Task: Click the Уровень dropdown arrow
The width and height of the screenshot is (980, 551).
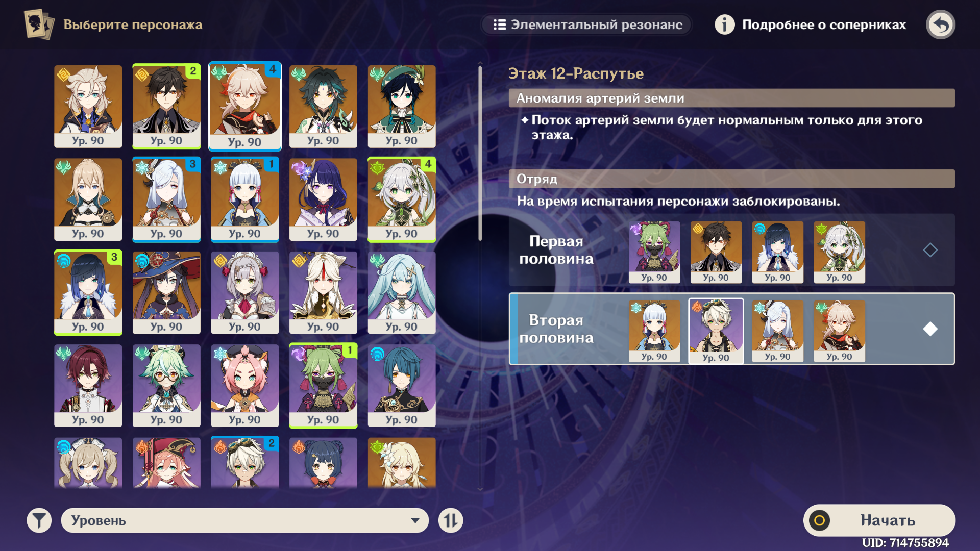Action: click(x=415, y=521)
